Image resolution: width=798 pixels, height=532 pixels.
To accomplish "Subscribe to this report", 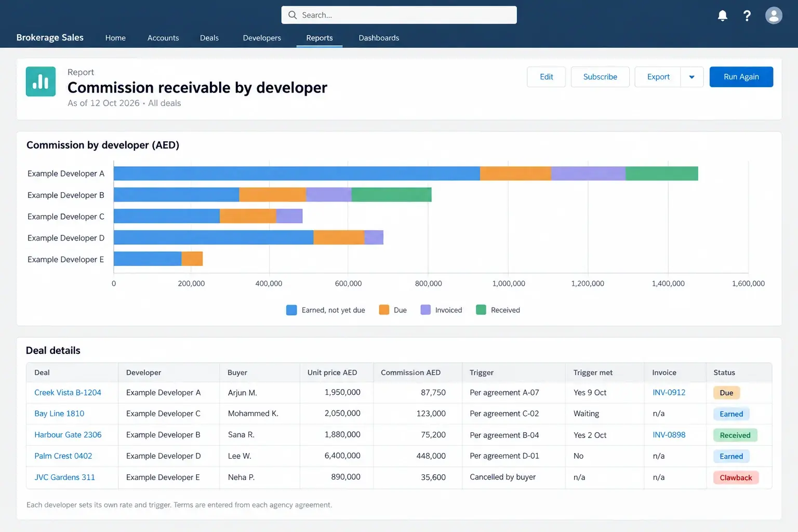I will pyautogui.click(x=600, y=77).
